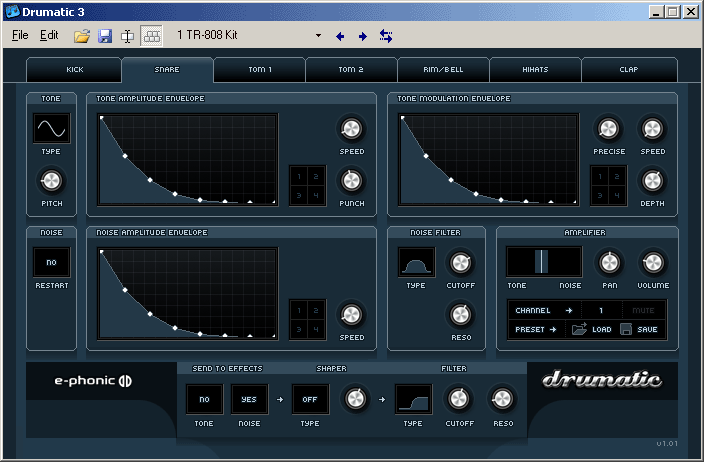Click the PAN knob
The height and width of the screenshot is (462, 704).
tap(609, 263)
